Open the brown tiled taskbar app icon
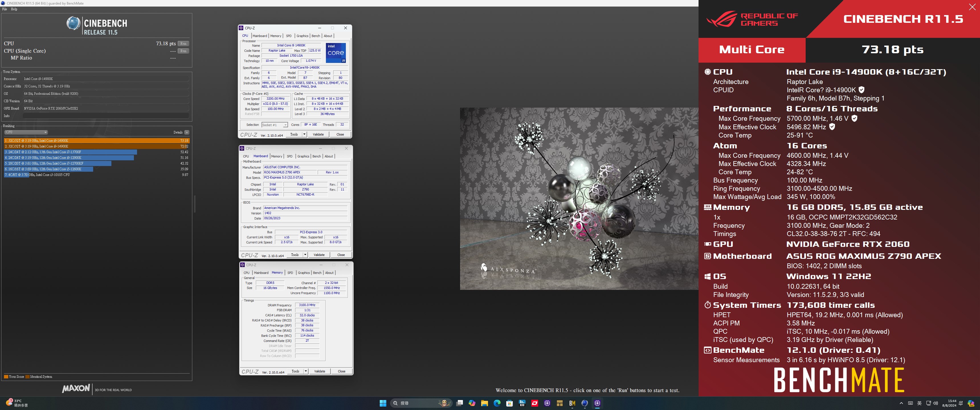This screenshot has width=980, height=410. tap(560, 403)
